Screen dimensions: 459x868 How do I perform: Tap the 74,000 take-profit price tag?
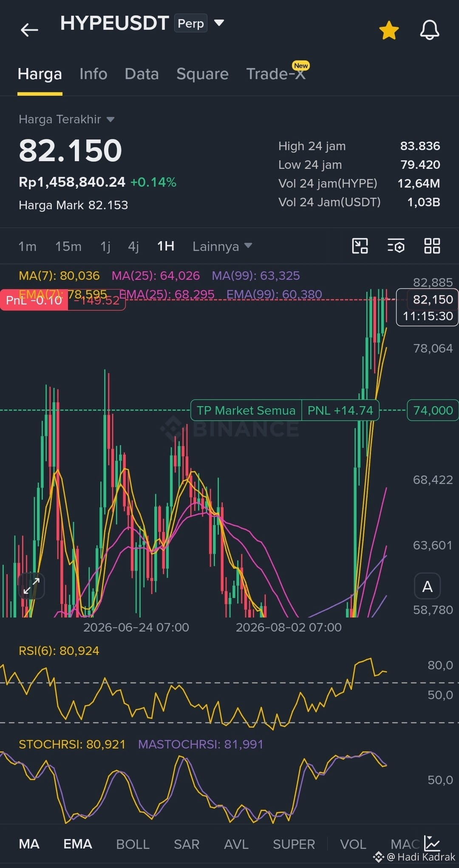433,410
